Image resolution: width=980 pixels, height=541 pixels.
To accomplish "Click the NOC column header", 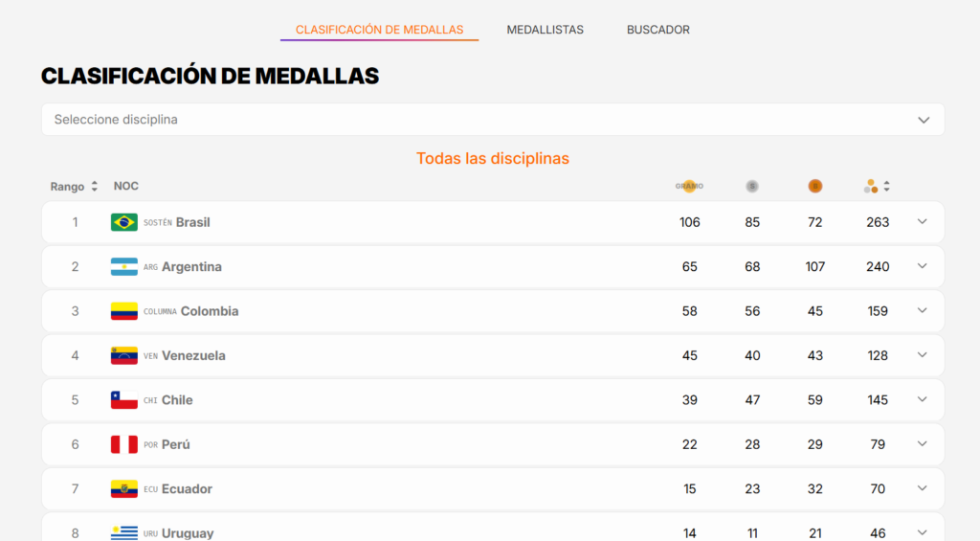I will (x=126, y=187).
